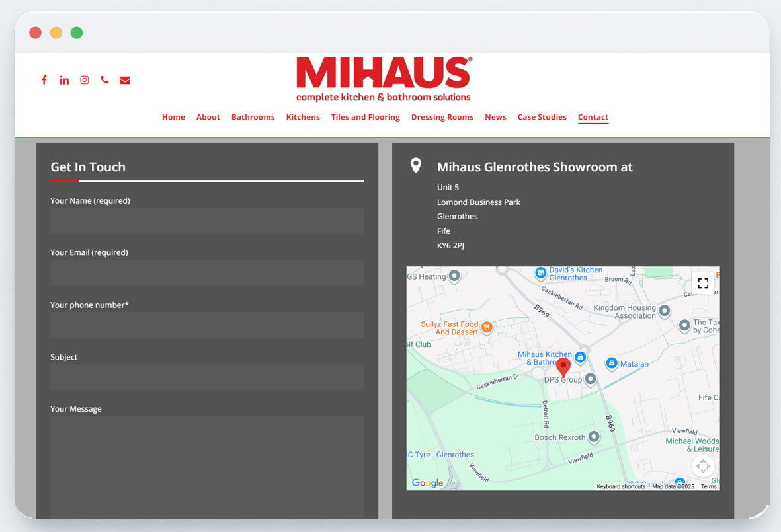
Task: Open the LinkedIn social icon
Action: pos(64,80)
